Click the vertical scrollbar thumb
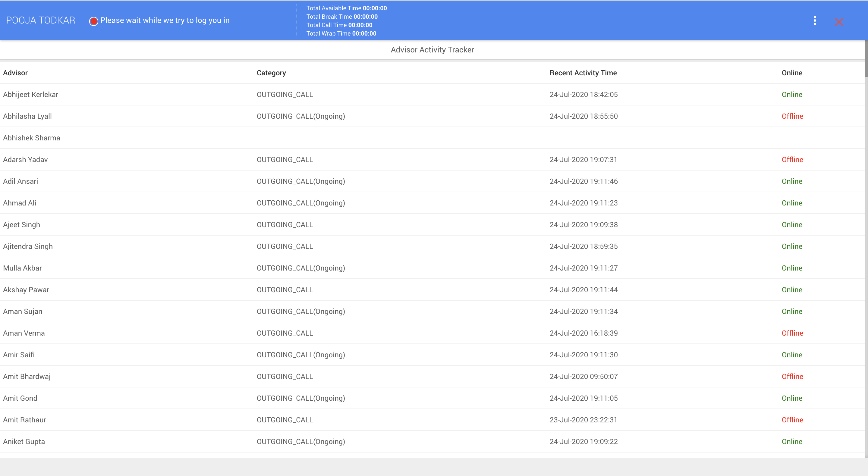This screenshot has width=868, height=476. click(x=866, y=59)
